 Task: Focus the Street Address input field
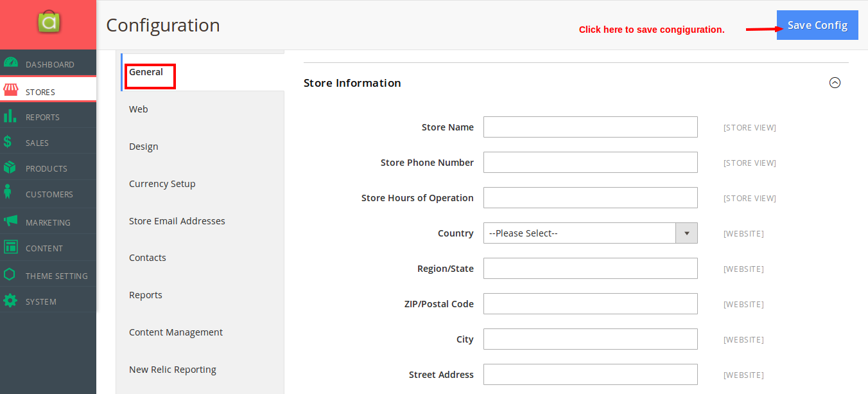(x=590, y=375)
